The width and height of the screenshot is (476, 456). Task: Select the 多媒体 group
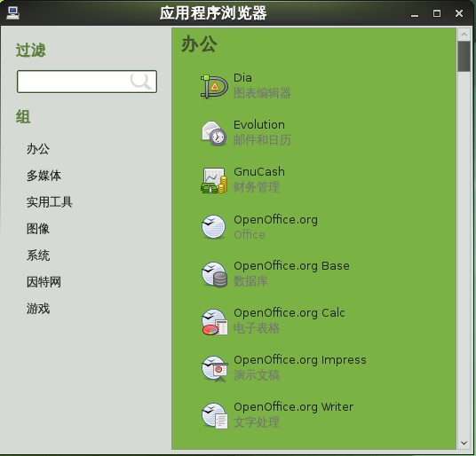point(44,176)
